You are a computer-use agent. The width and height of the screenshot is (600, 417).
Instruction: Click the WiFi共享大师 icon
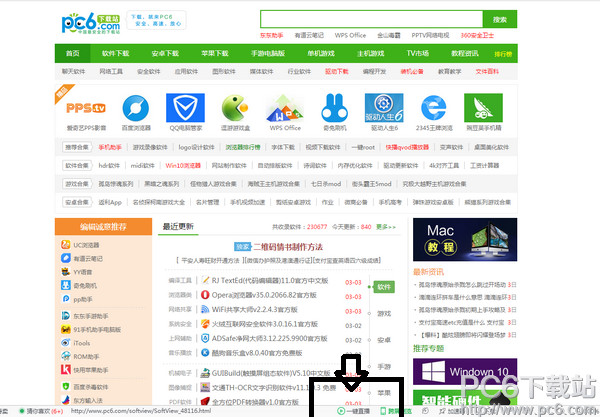coord(205,309)
